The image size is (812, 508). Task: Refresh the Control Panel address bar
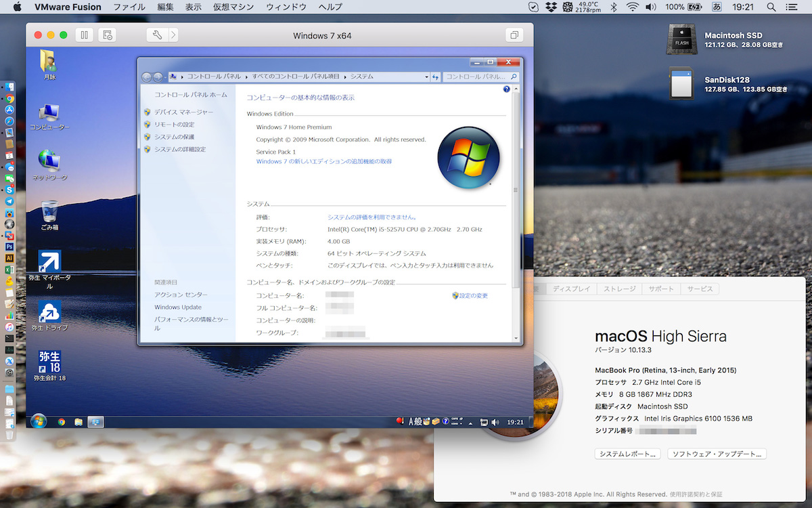[x=436, y=77]
